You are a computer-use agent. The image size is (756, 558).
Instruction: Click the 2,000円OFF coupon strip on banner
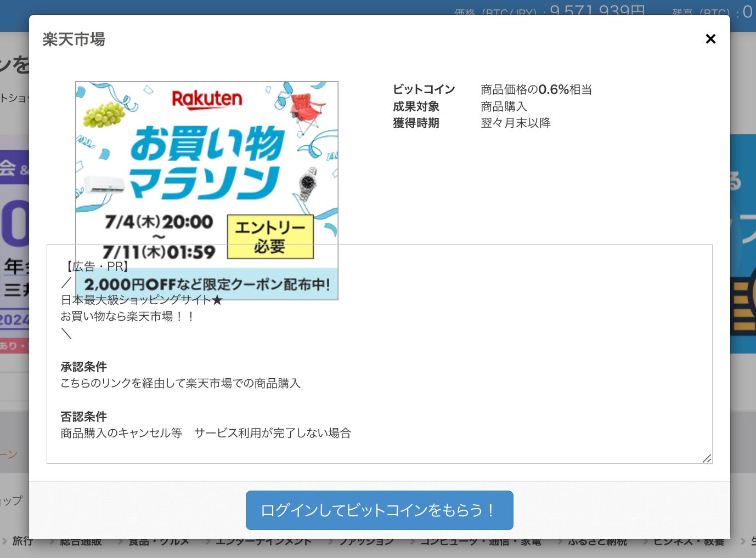[207, 284]
